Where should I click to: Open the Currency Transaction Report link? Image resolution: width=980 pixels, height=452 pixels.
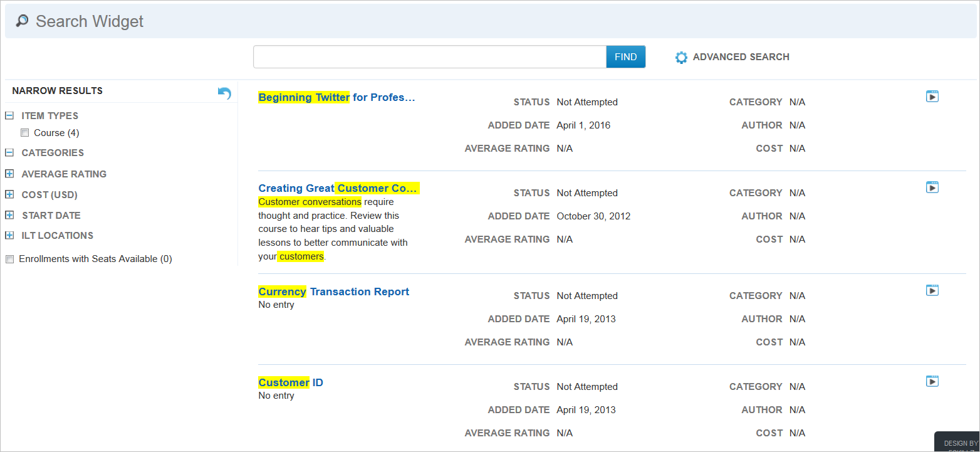pyautogui.click(x=333, y=292)
